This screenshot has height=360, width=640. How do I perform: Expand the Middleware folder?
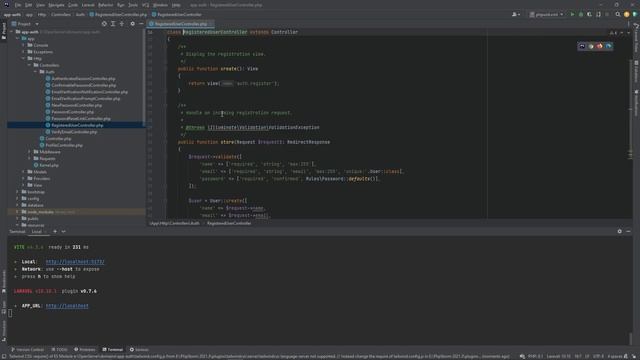[30, 152]
